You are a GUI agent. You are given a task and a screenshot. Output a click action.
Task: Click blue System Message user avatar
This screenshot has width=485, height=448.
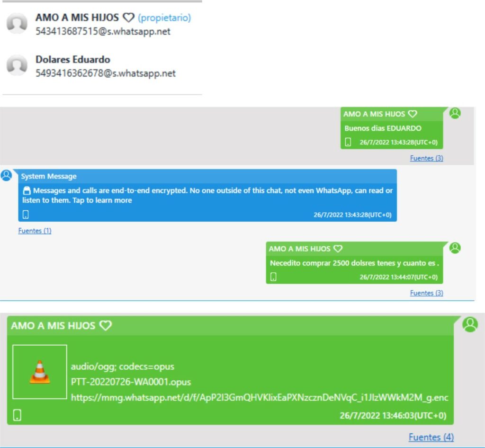(x=6, y=175)
